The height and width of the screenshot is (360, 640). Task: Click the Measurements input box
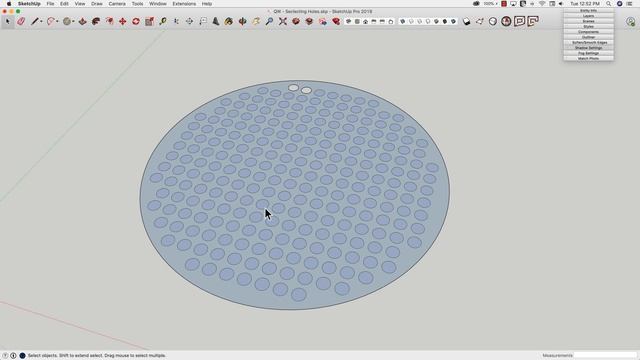(x=605, y=356)
